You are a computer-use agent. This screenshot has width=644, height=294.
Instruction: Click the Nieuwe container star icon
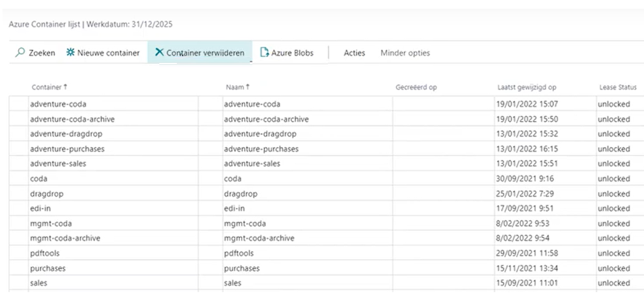pos(70,53)
